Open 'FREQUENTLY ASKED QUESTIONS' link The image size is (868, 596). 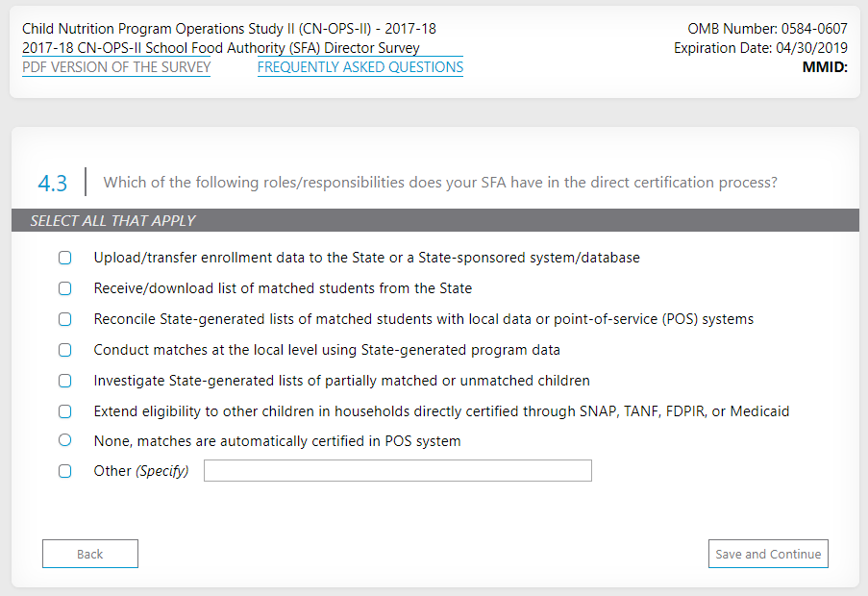(x=360, y=67)
